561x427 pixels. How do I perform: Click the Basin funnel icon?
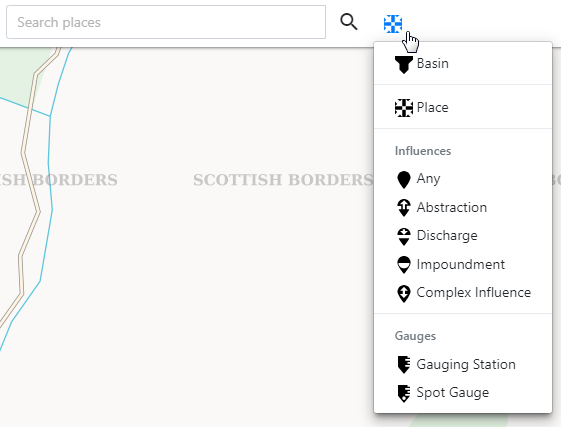404,65
